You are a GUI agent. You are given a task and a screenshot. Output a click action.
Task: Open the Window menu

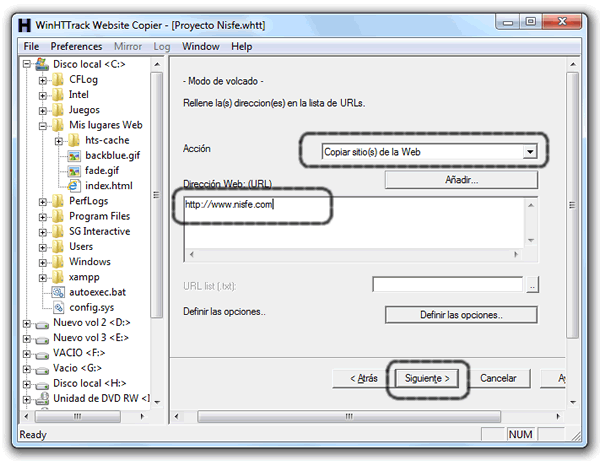(x=201, y=46)
